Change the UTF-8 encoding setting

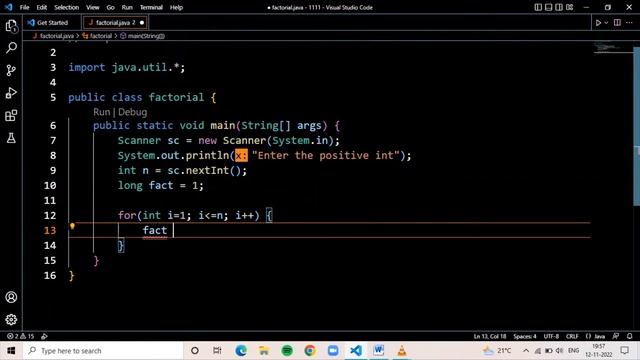coord(551,336)
